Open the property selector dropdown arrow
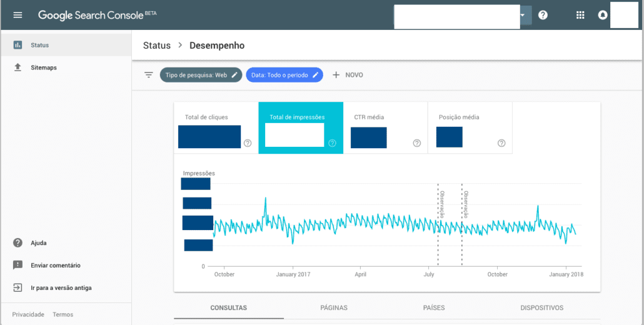This screenshot has height=325, width=644. (x=523, y=15)
